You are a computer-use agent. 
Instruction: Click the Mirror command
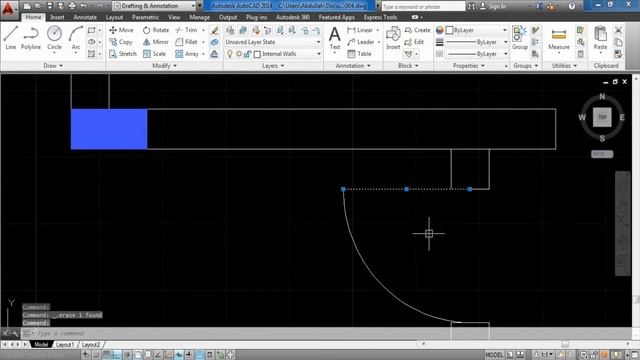(156, 42)
